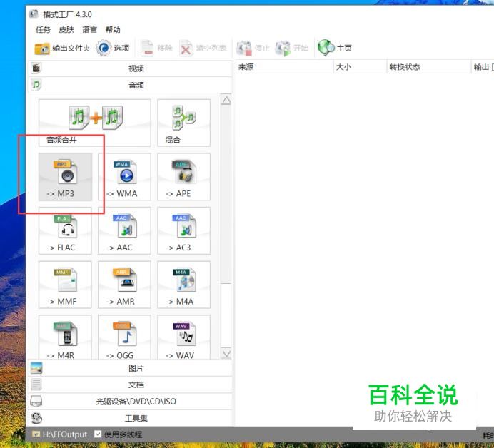This screenshot has height=448, width=494.
Task: Select the audio mix (混合) tool
Action: 183,123
